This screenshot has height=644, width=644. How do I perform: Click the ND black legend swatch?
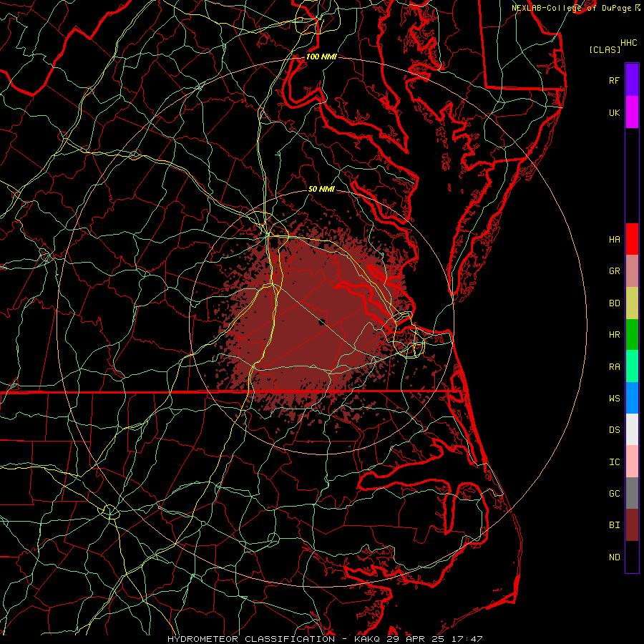pos(632,557)
